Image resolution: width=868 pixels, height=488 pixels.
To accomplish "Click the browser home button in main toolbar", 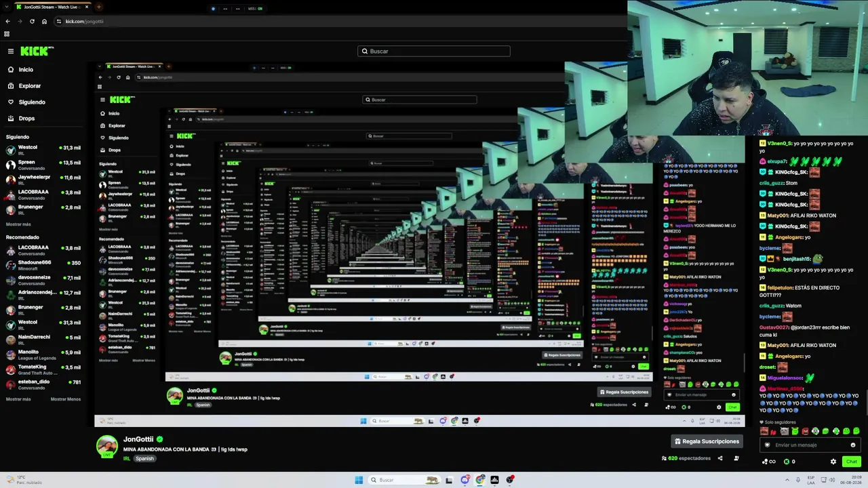I will click(x=44, y=21).
